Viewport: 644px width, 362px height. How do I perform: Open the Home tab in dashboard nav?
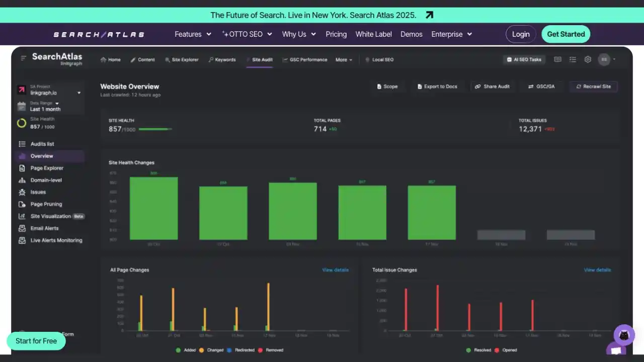111,59
